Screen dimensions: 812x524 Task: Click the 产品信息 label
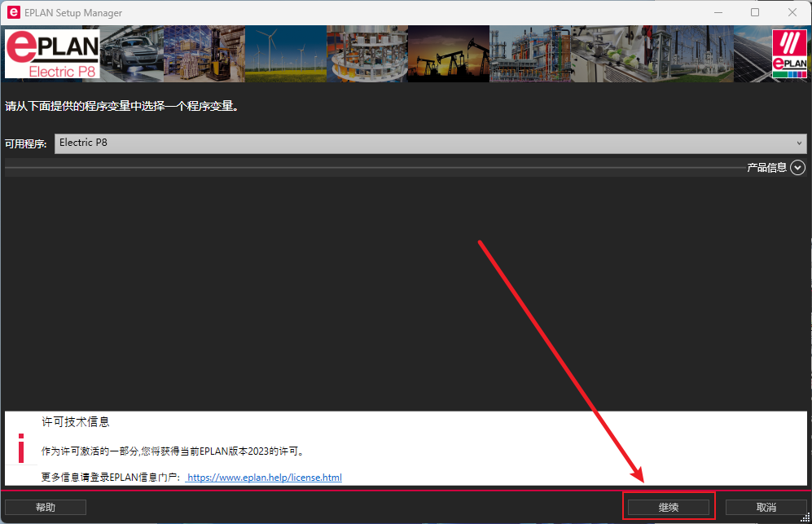coord(766,168)
